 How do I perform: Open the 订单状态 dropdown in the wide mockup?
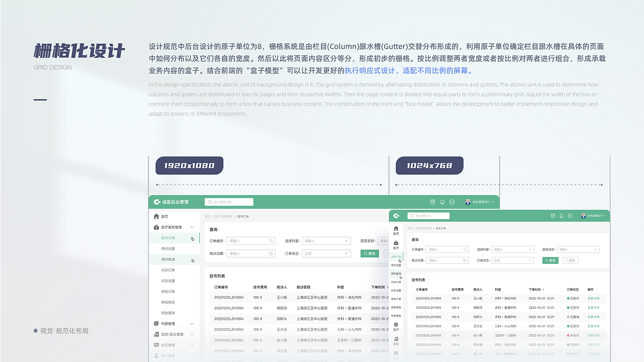coord(326,253)
